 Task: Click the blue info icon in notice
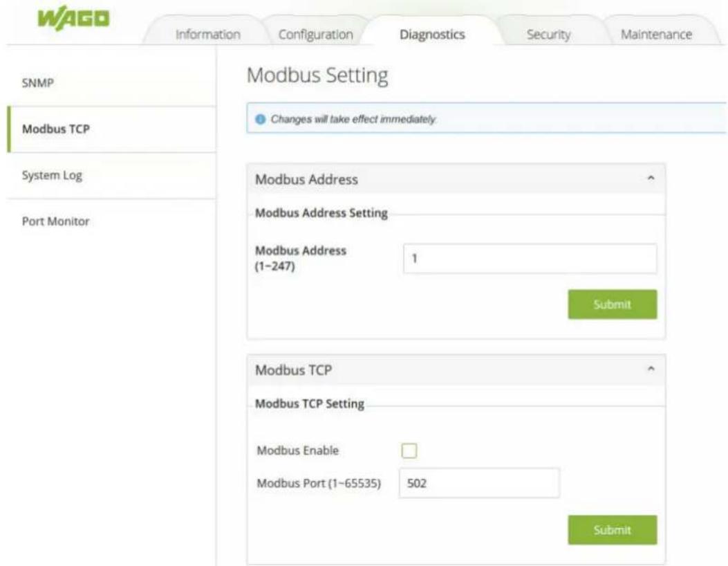coord(261,120)
